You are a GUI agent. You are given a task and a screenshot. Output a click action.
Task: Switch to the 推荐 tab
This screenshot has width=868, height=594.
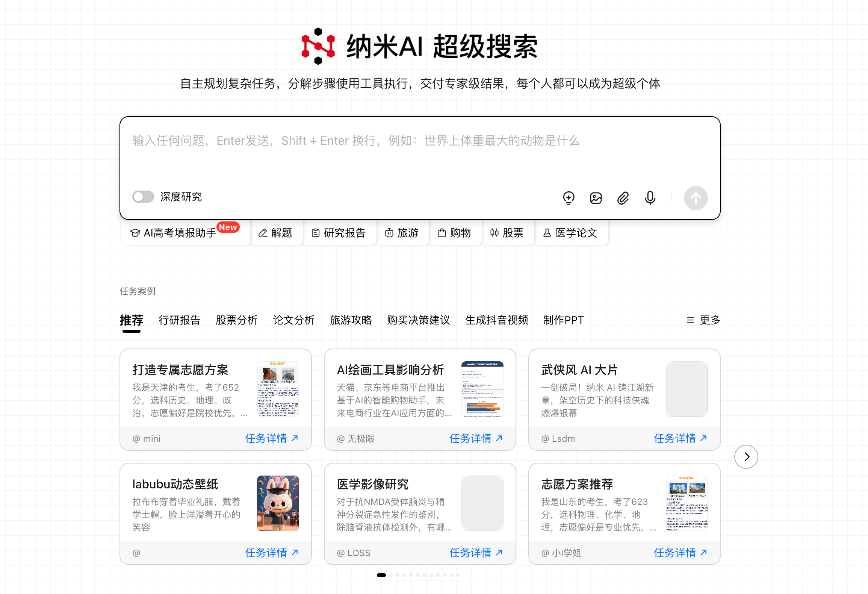(132, 320)
